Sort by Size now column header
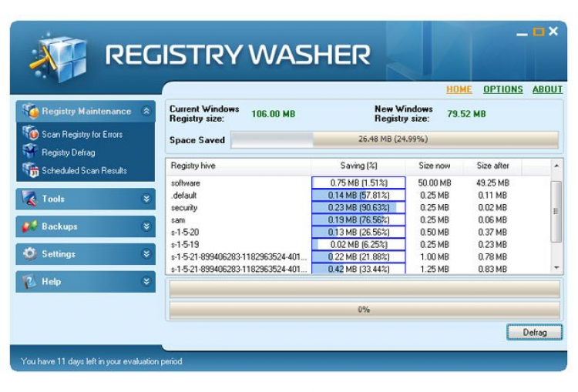Viewport: 578px width, 392px height. (x=434, y=166)
